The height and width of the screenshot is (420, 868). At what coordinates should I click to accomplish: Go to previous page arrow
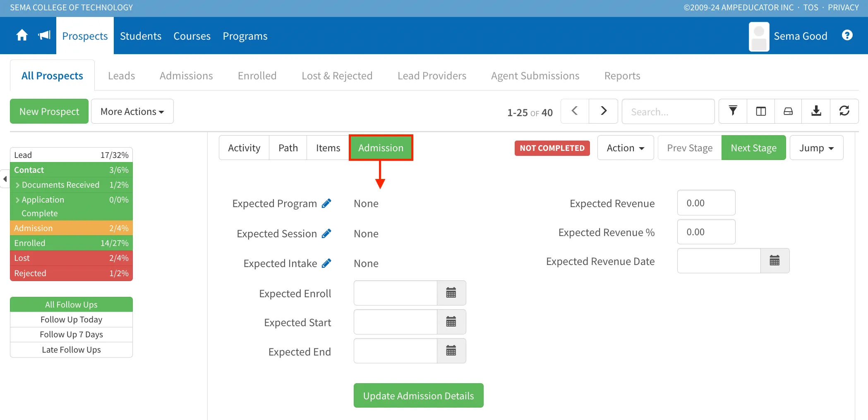(x=575, y=111)
